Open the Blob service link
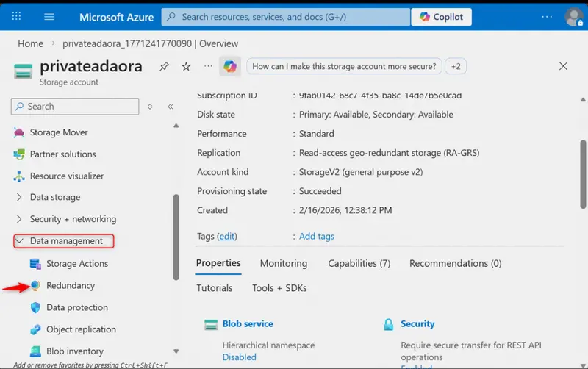Viewport: 588px width, 369px height. [248, 323]
